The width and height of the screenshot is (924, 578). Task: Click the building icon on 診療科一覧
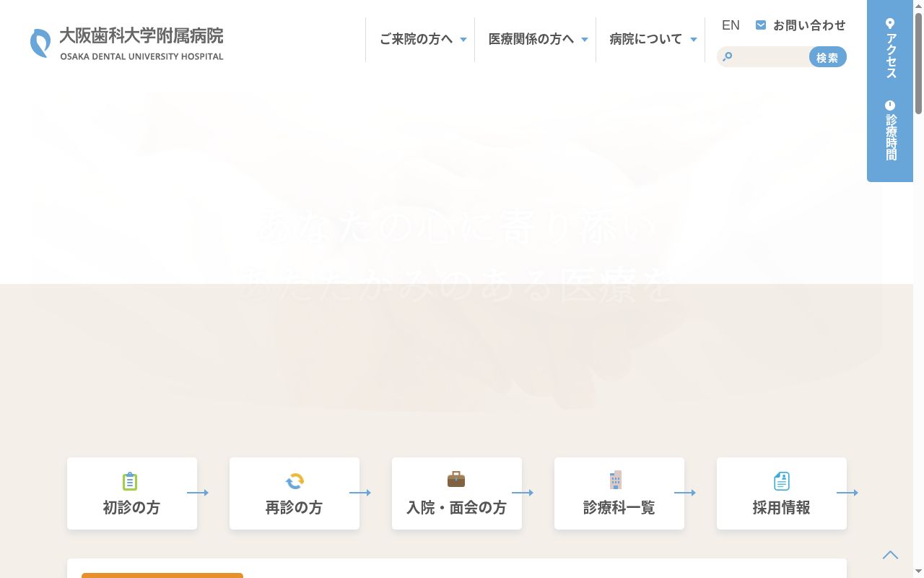(x=616, y=480)
